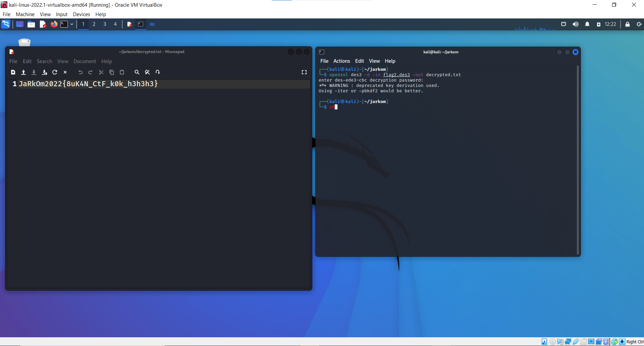Open terminal Actions menu
The image size is (644, 346).
tap(341, 61)
